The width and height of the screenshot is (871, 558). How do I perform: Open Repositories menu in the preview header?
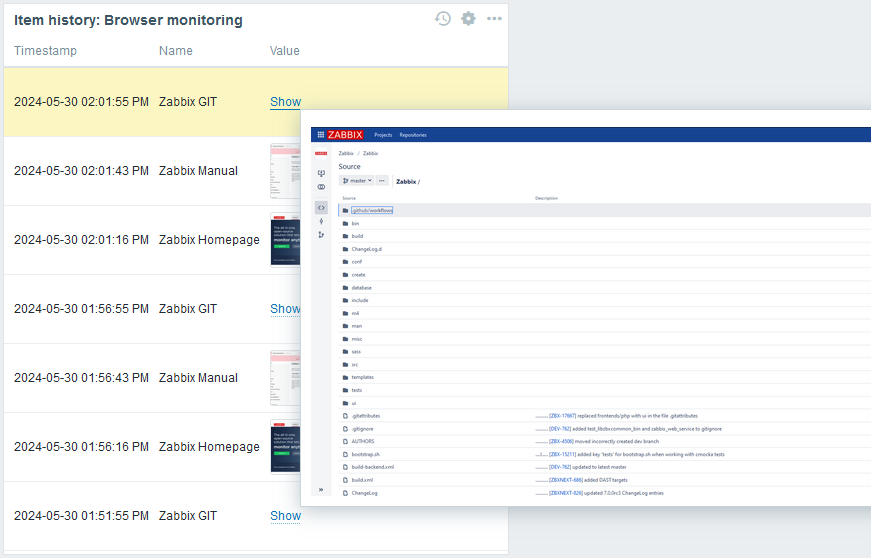(x=413, y=135)
